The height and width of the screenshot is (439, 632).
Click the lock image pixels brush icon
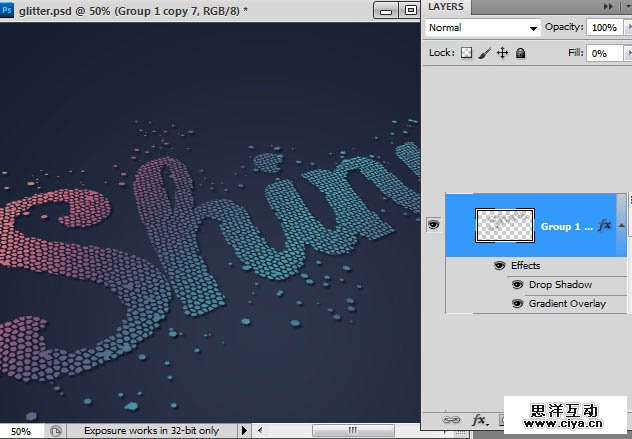coord(484,53)
